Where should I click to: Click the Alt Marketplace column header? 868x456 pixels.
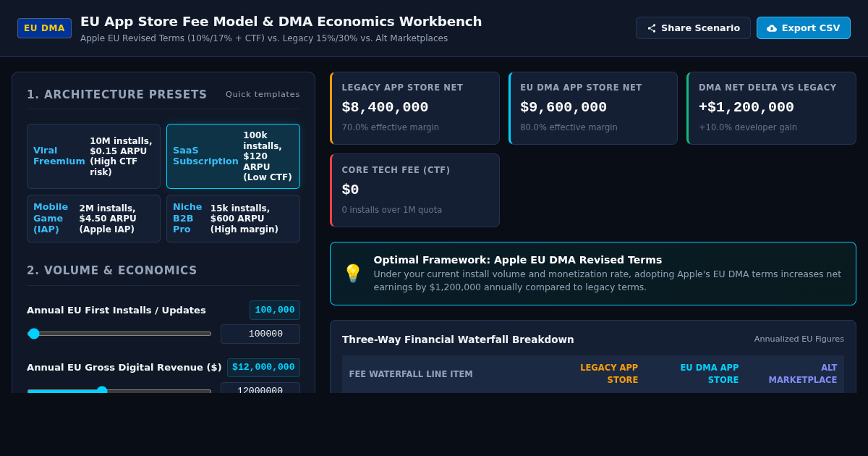click(x=803, y=373)
